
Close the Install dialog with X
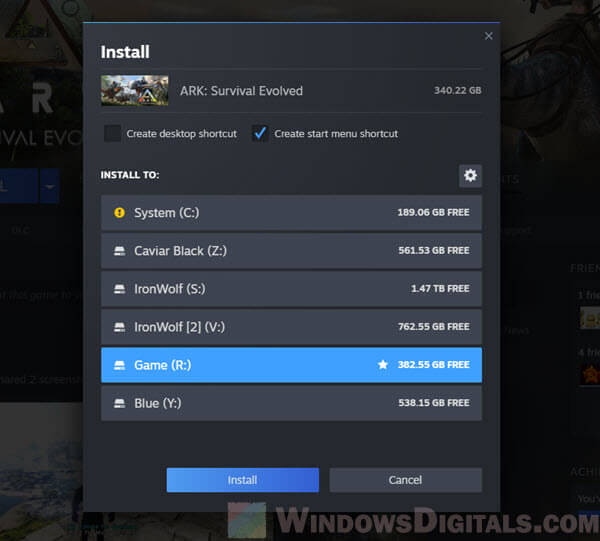[x=488, y=36]
